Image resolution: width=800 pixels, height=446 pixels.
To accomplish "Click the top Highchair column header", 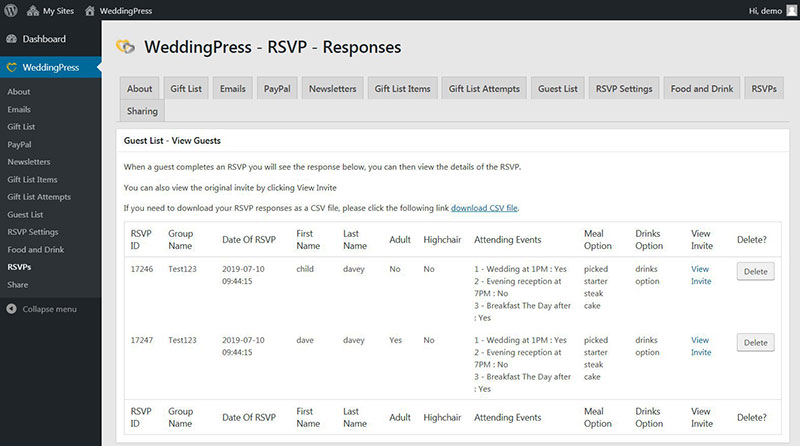I will pyautogui.click(x=442, y=239).
